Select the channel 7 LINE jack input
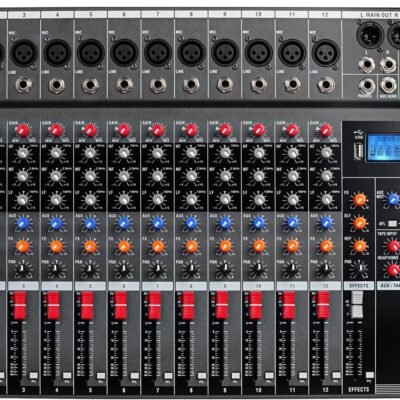The height and width of the screenshot is (400, 400). coord(158,85)
